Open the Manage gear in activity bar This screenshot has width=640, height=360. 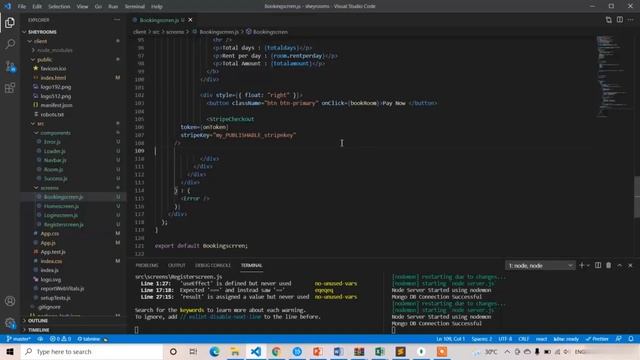point(10,323)
